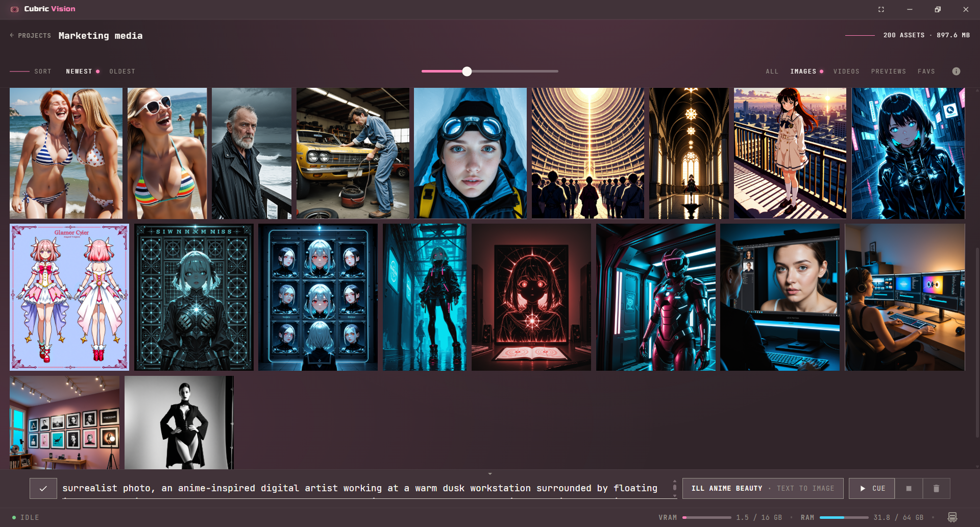980x527 pixels.
Task: Select the red armored robot corridor image
Action: (656, 297)
